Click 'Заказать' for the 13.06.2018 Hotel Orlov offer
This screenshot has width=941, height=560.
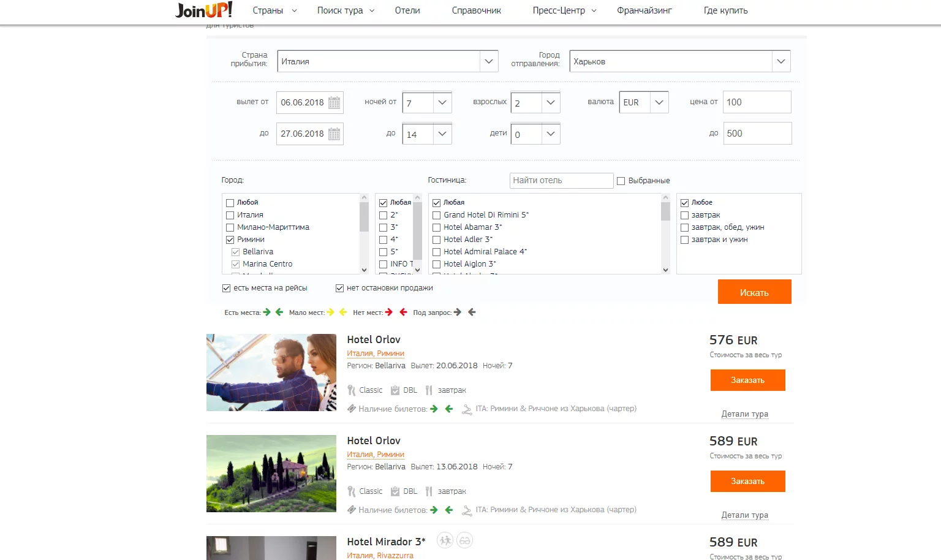coord(748,481)
